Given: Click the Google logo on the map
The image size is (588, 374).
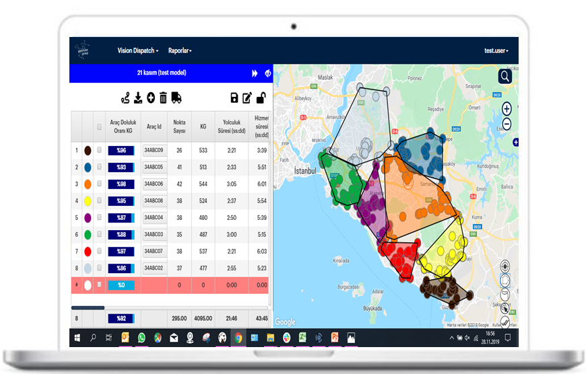Looking at the screenshot, I should 285,322.
